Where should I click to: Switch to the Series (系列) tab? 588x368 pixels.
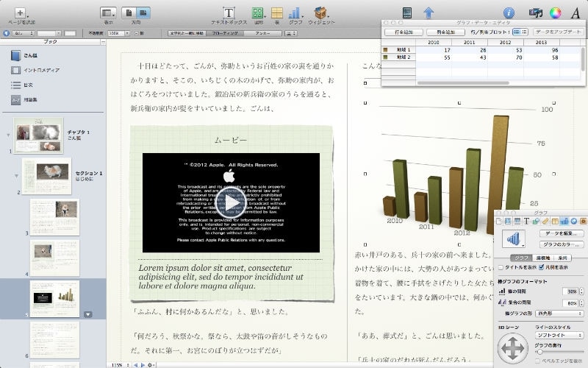(562, 258)
